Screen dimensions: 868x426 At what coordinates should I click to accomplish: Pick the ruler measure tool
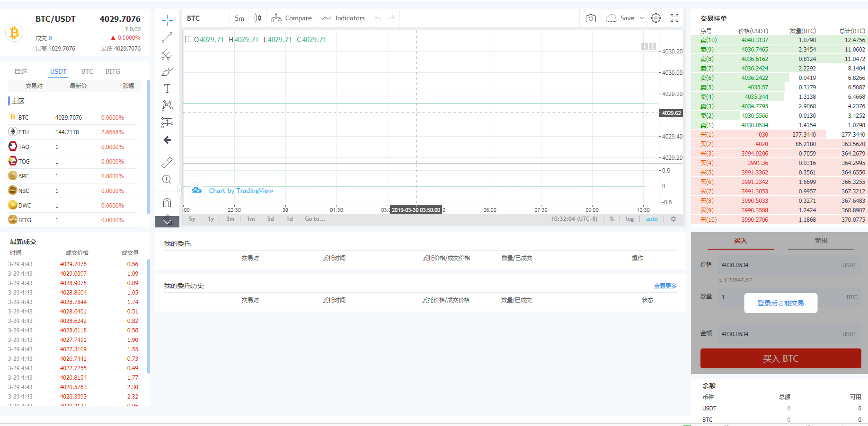[x=167, y=163]
